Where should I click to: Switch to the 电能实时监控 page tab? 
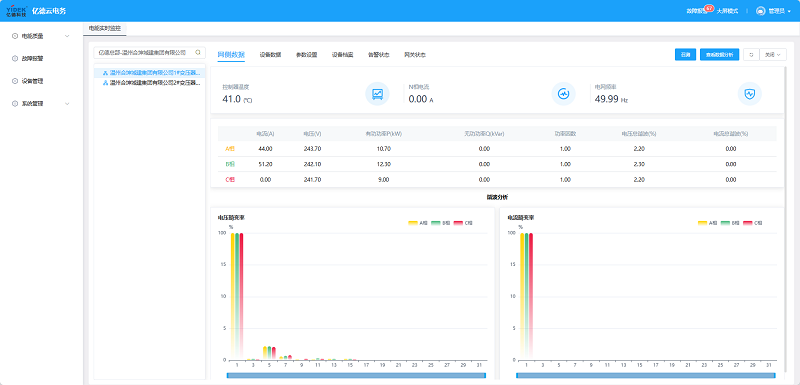tap(105, 29)
